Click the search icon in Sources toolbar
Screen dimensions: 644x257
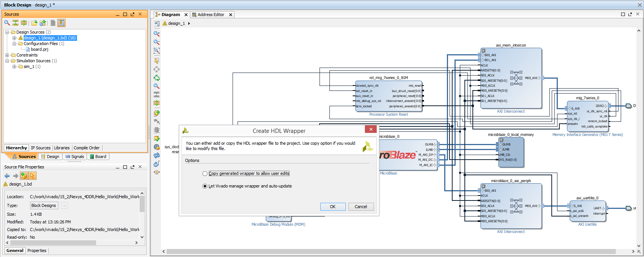click(x=7, y=23)
